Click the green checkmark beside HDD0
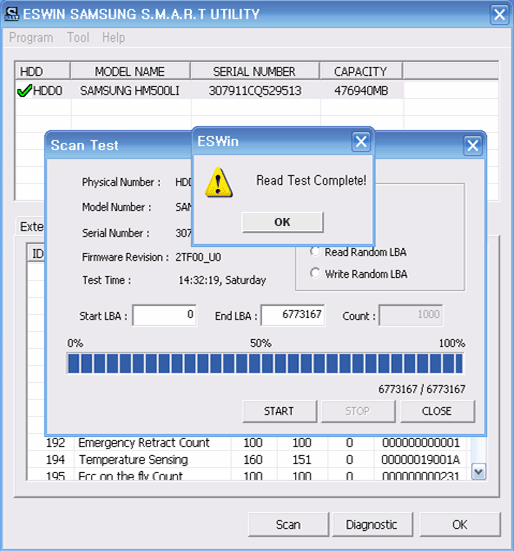Screen dimensions: 514x551 (x=24, y=91)
